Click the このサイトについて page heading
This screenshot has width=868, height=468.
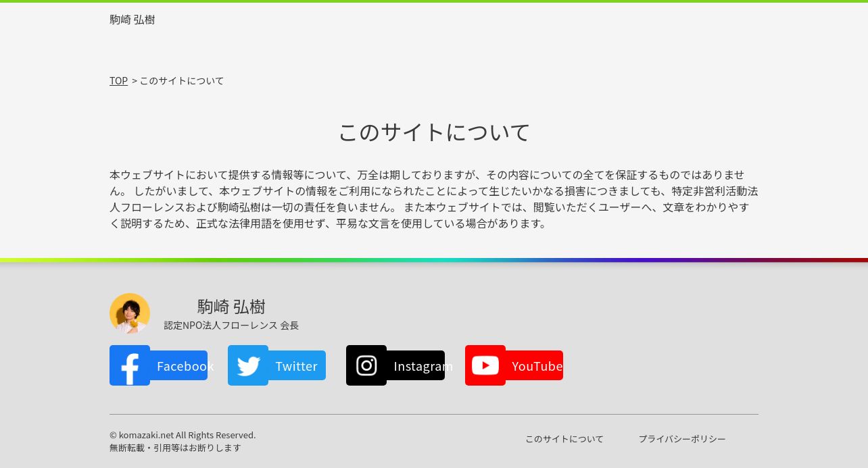click(x=434, y=132)
